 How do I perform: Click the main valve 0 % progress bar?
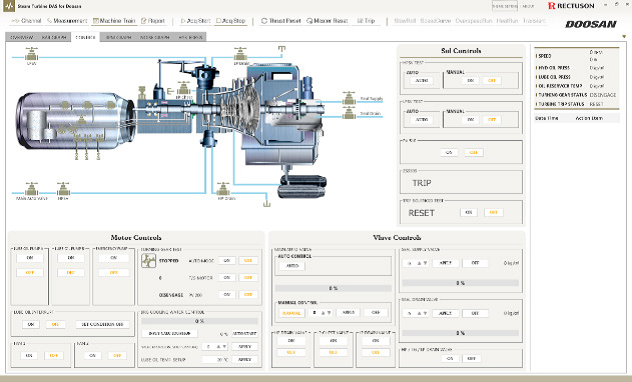pos(333,289)
